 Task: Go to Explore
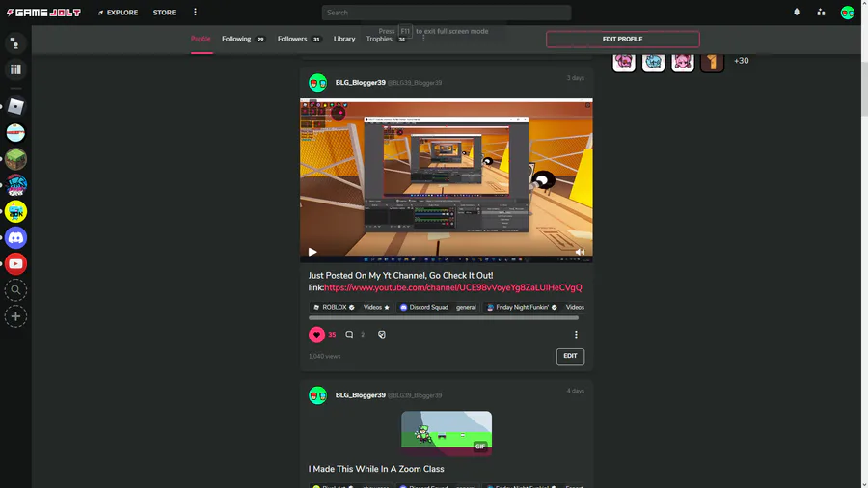(x=118, y=13)
